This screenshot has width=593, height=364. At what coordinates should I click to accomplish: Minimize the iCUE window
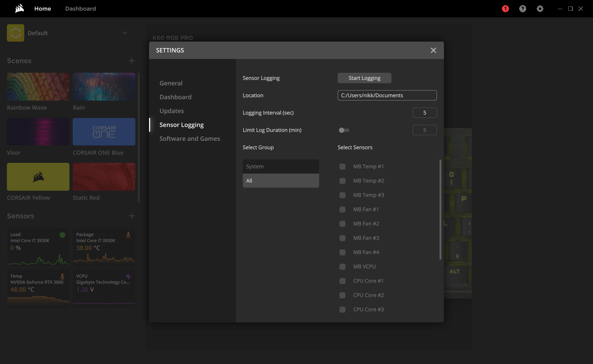560,9
